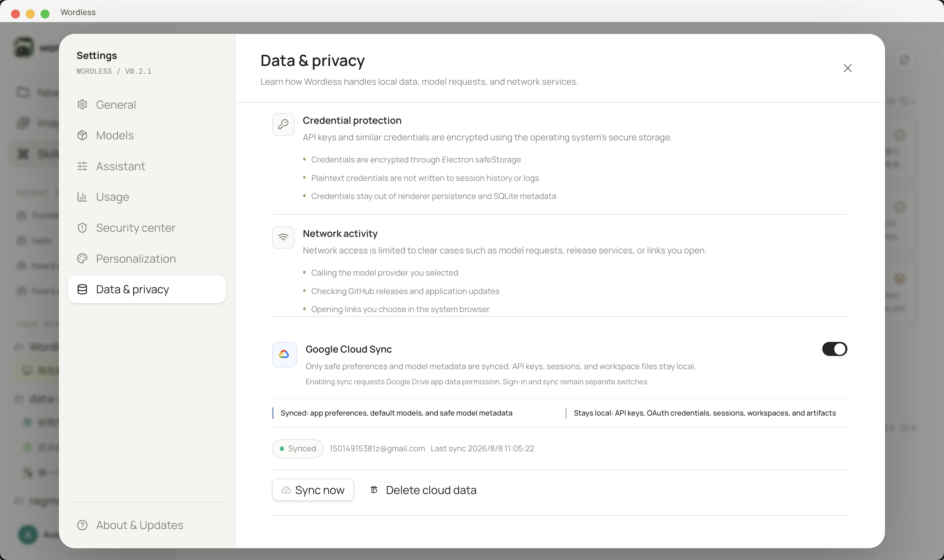Click Delete cloud data
944x560 pixels.
(x=423, y=490)
